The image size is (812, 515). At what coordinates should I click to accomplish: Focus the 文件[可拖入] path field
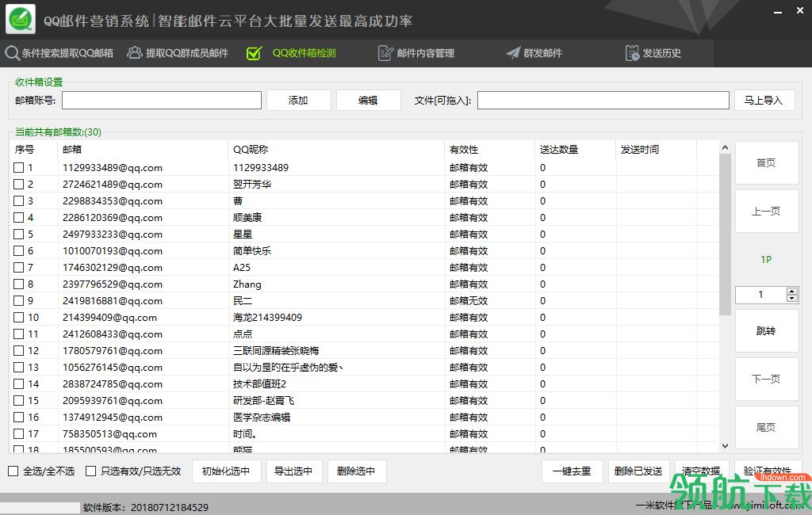(603, 101)
